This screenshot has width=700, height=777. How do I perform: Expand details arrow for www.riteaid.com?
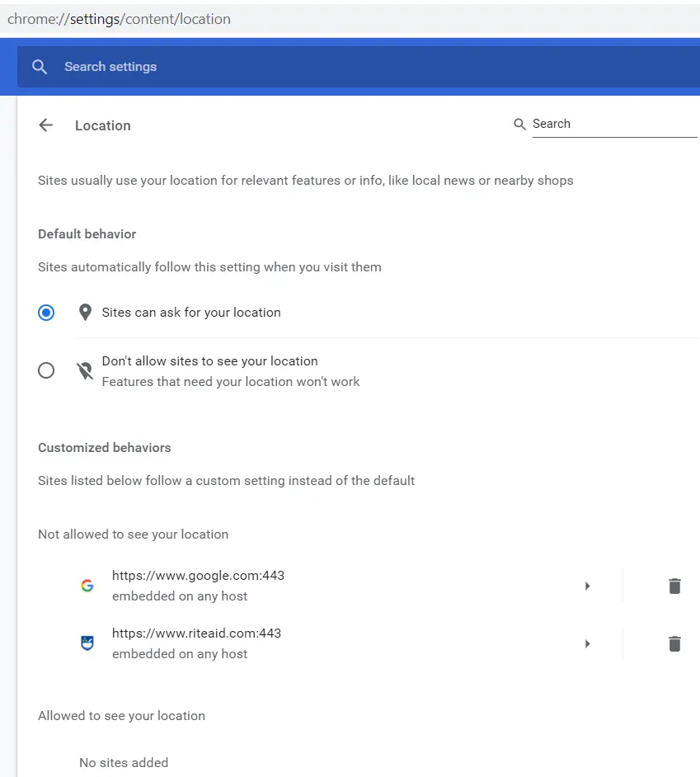tap(587, 643)
